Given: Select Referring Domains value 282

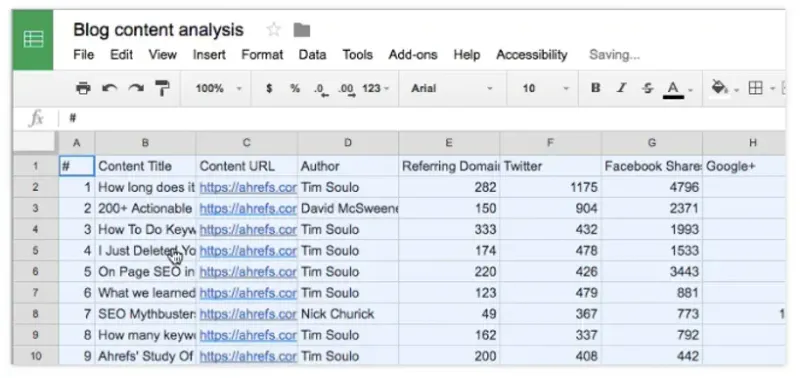Looking at the screenshot, I should tap(449, 187).
